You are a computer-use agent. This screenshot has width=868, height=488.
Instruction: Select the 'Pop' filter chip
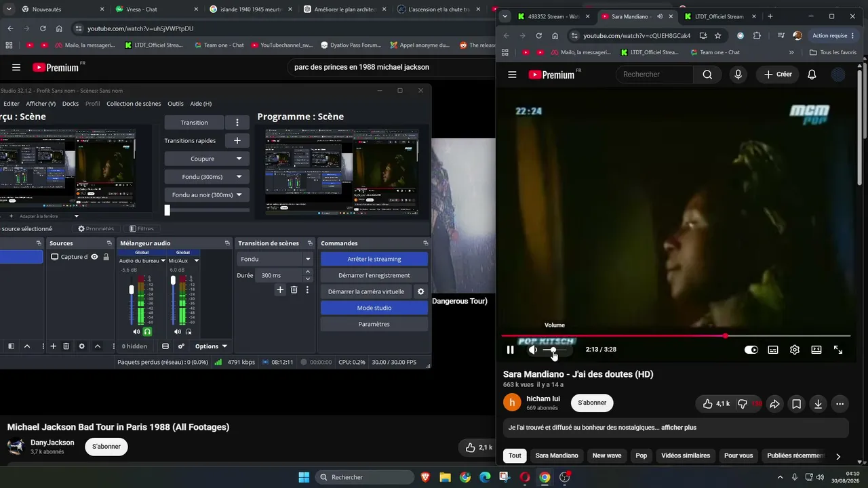coord(642,455)
